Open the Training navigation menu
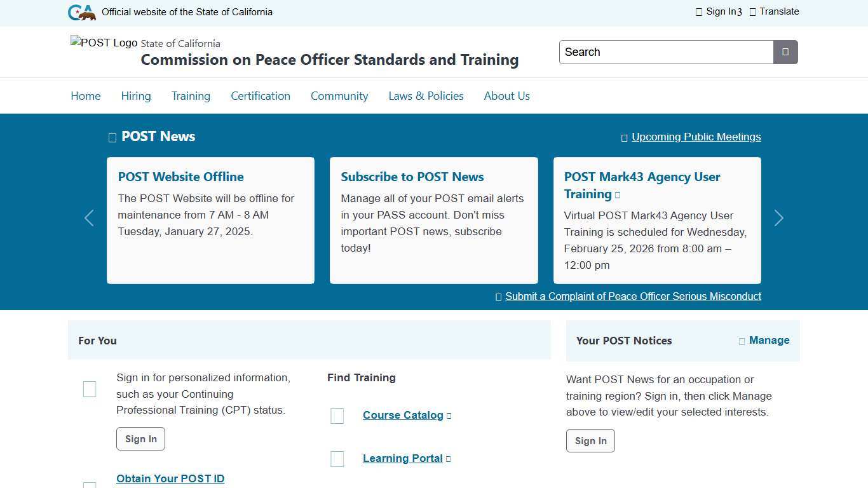Viewport: 868px width, 488px height. tap(191, 96)
